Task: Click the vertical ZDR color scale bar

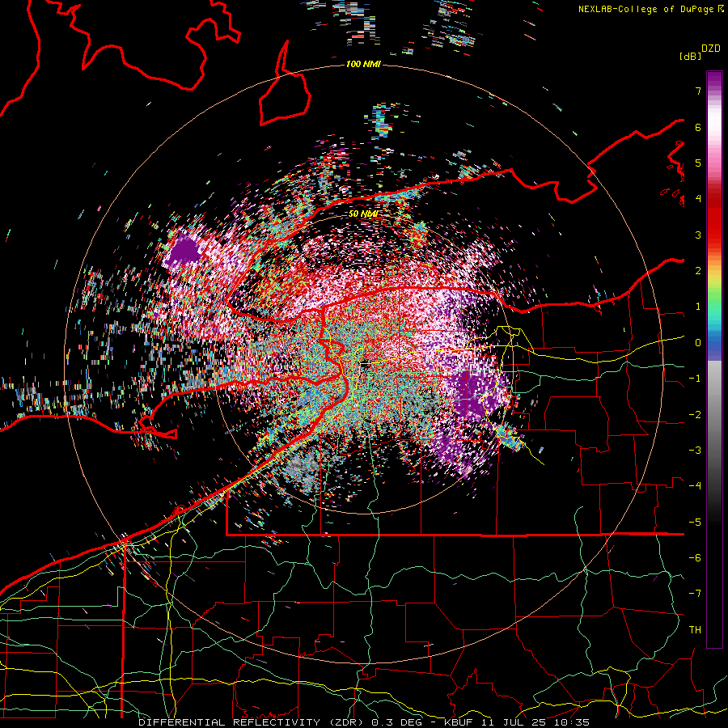Action: (714, 359)
